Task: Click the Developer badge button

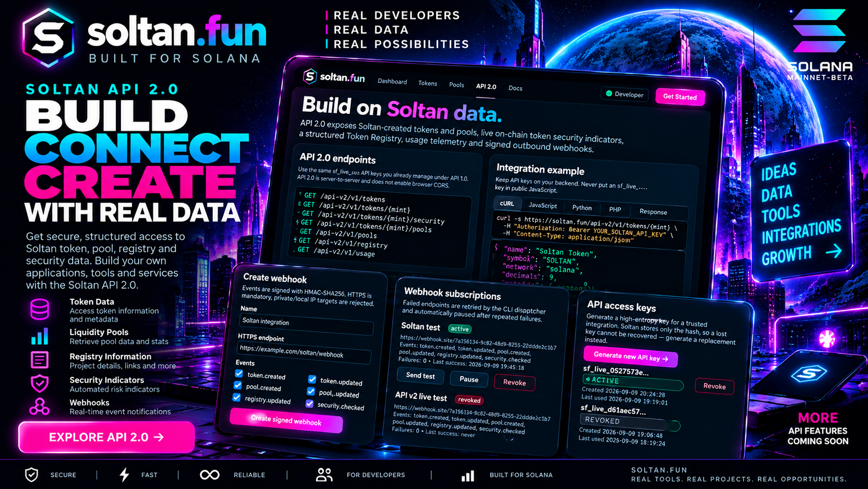Action: coord(625,94)
